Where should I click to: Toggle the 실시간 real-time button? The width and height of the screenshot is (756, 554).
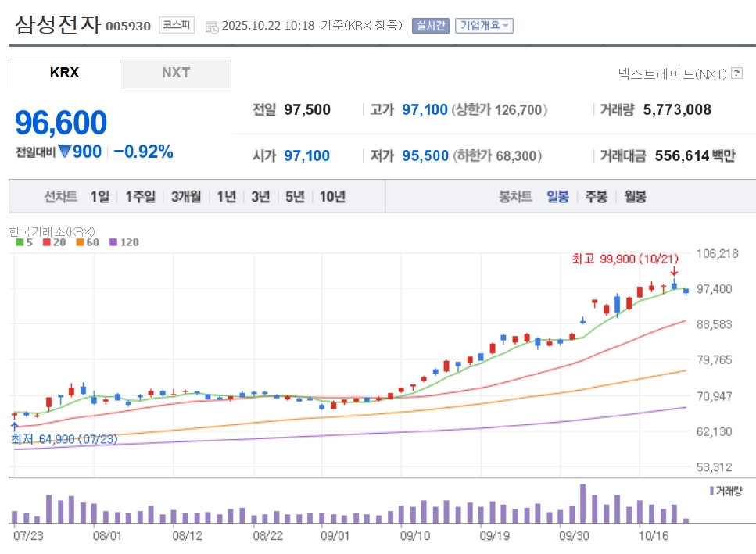pos(430,25)
